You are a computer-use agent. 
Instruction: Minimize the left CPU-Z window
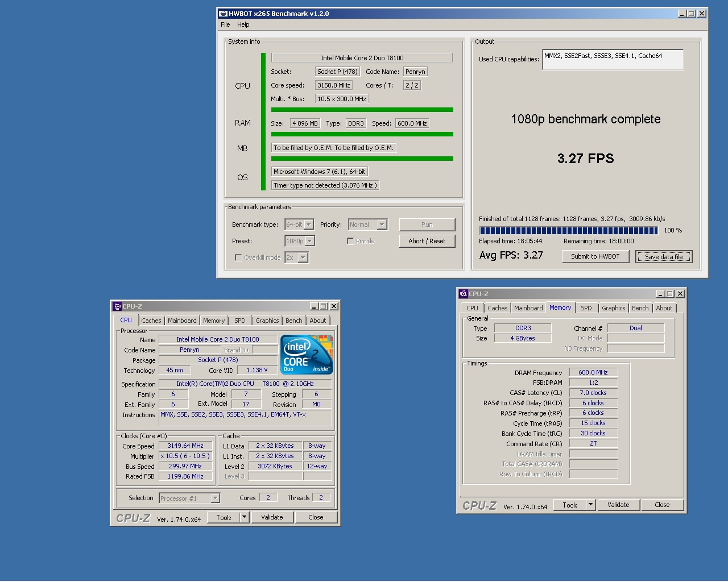[x=314, y=306]
